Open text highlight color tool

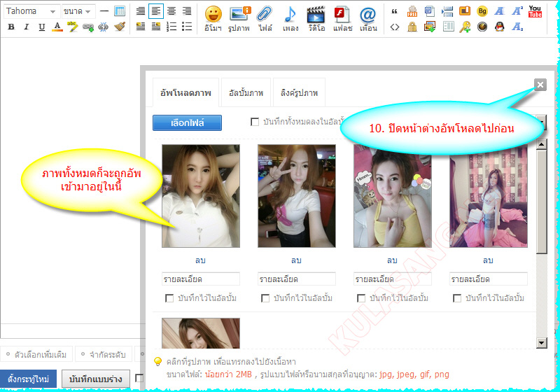(x=73, y=27)
